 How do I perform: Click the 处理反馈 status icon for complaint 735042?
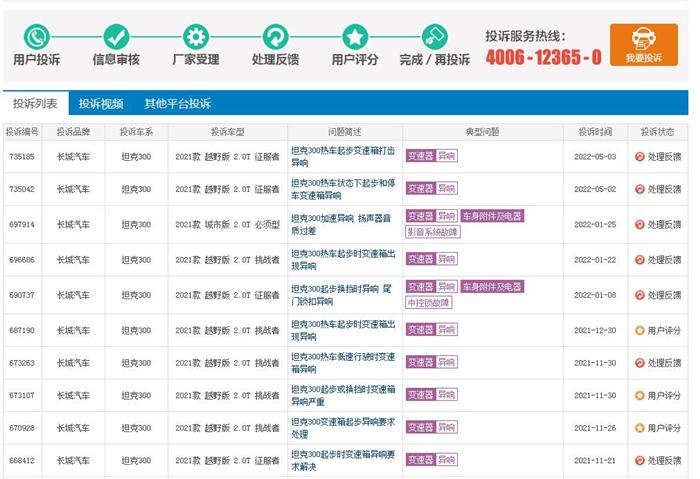pos(639,189)
